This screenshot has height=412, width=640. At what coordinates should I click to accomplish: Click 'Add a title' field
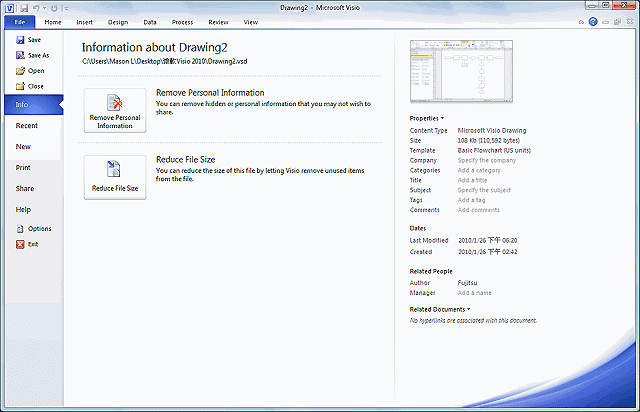tap(472, 180)
